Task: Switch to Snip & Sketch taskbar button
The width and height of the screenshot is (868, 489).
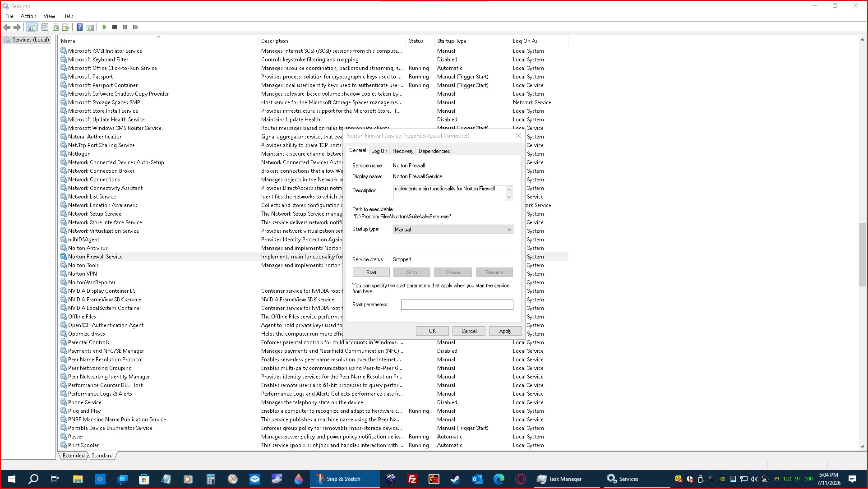Action: 345,479
